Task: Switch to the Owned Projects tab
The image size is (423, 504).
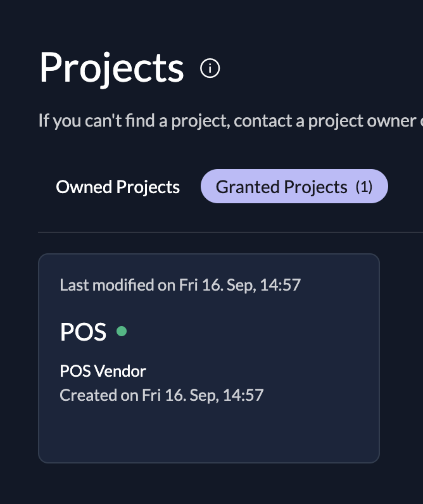Action: point(118,187)
